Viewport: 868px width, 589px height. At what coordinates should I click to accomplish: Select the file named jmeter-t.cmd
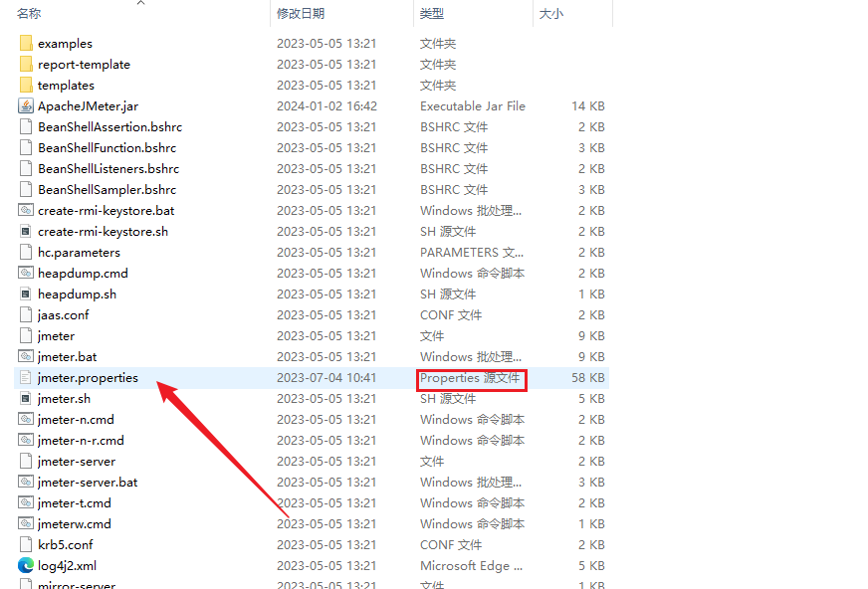pos(75,502)
